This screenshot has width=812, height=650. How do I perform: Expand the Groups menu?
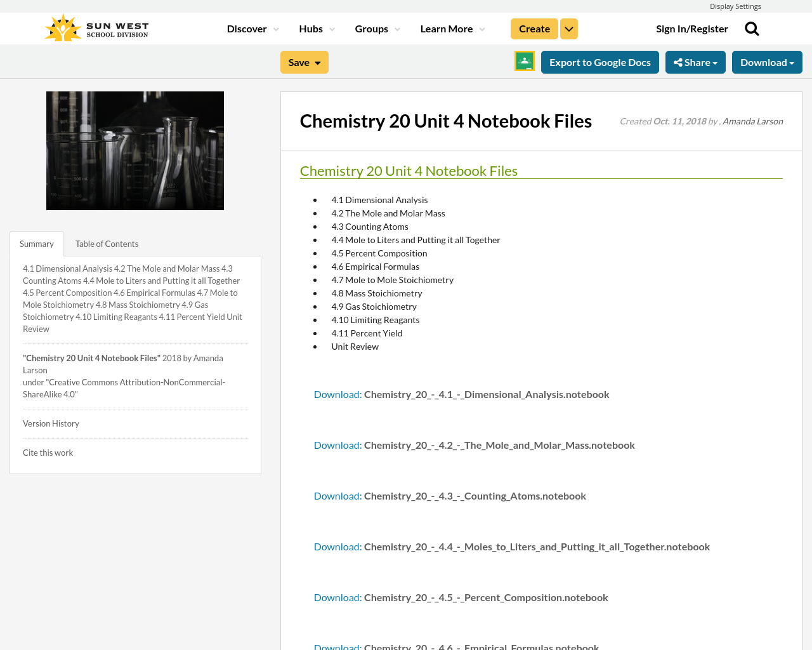(x=377, y=29)
